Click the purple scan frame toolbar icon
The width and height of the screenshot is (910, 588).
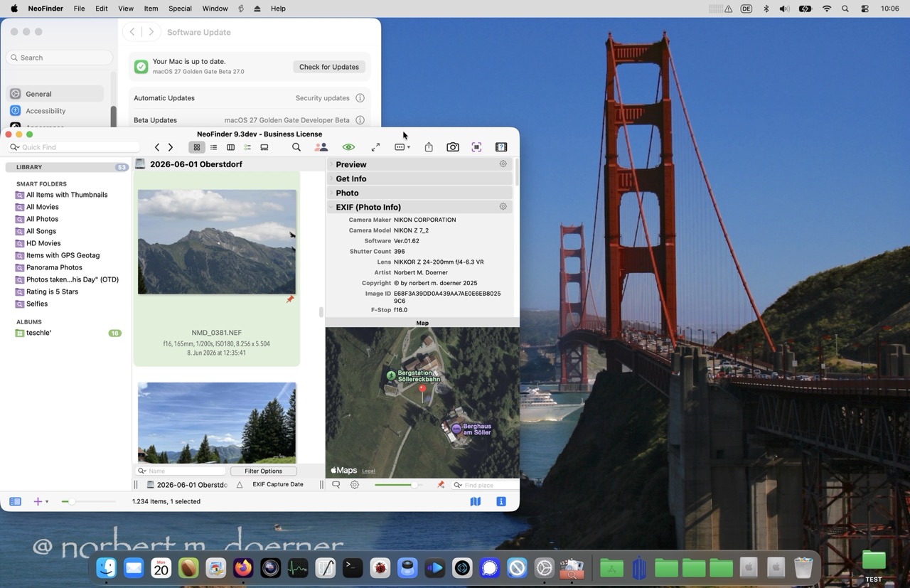point(476,147)
